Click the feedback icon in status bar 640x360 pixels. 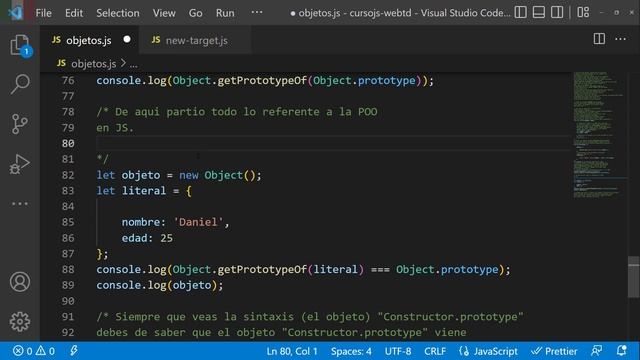(x=596, y=351)
